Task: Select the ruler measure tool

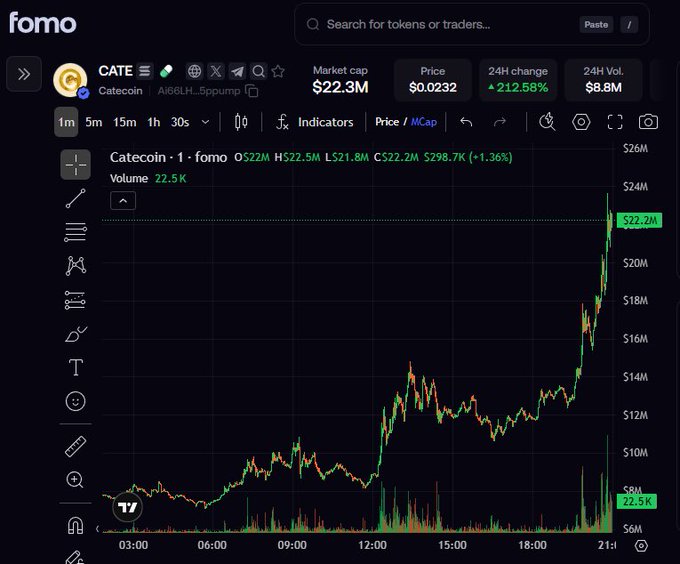Action: point(75,447)
